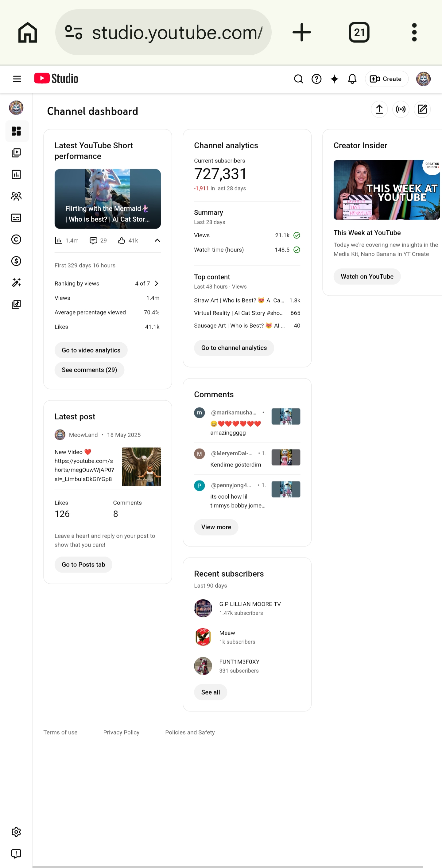442x868 pixels.
Task: Open Subtitles in the left sidebar
Action: pos(16,218)
